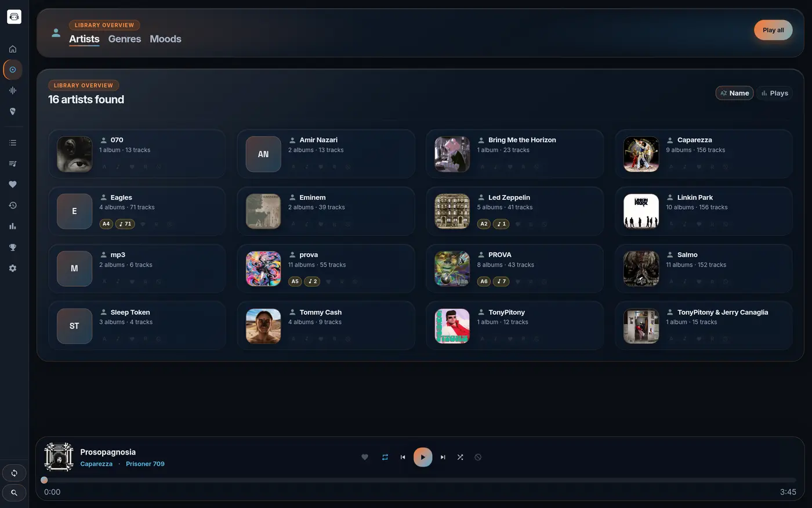This screenshot has width=812, height=508.
Task: Open the Amir Nazari AN avatar
Action: point(263,154)
